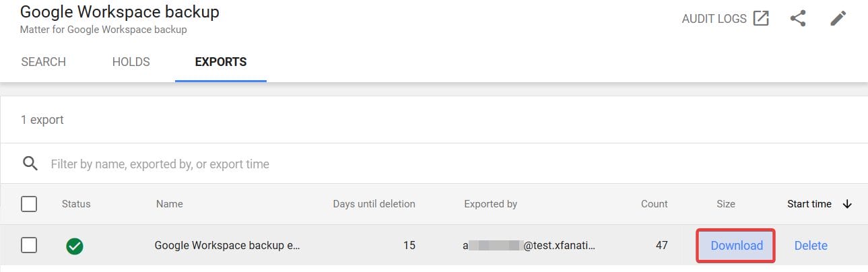Image resolution: width=868 pixels, height=272 pixels.
Task: Open the audit logs external link icon
Action: (761, 18)
